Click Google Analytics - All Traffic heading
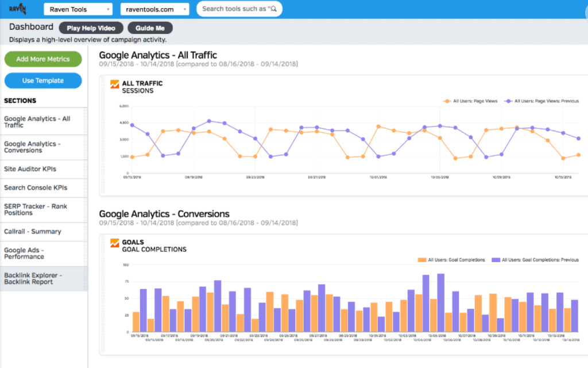Screen dimensions: 588x368 158,55
